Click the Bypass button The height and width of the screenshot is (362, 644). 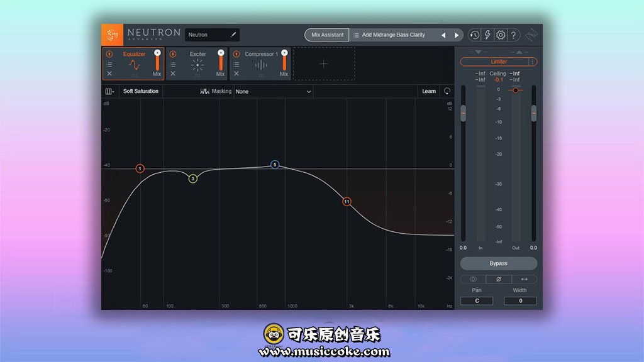(499, 263)
